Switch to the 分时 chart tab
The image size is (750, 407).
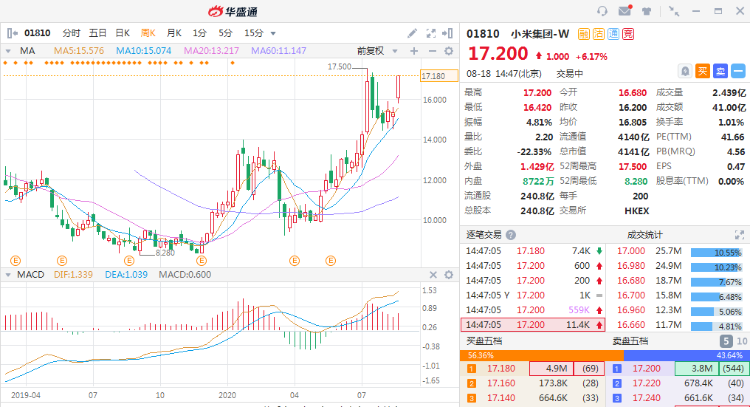click(70, 33)
